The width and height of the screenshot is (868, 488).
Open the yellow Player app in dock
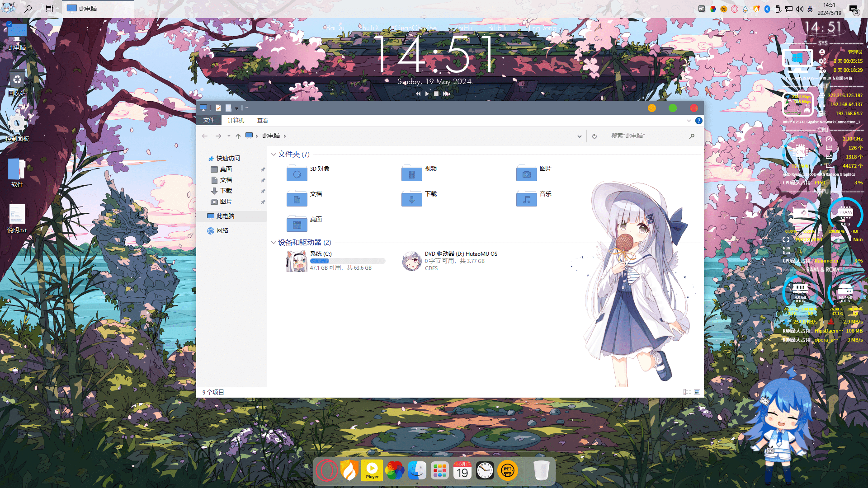tap(372, 470)
